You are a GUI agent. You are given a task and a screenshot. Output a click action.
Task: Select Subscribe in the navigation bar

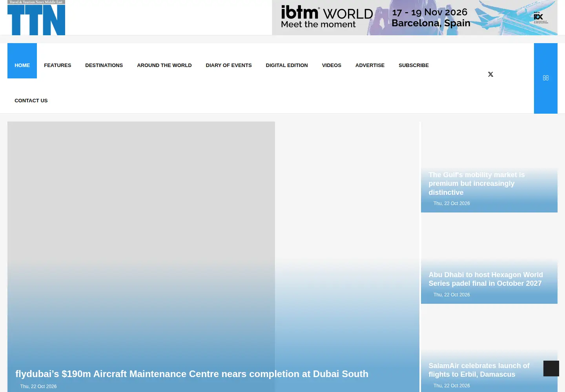pyautogui.click(x=414, y=65)
